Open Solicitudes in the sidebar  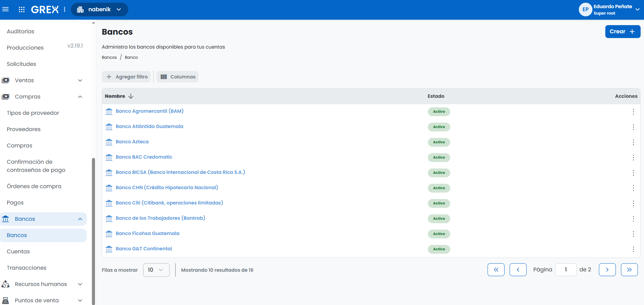(21, 64)
